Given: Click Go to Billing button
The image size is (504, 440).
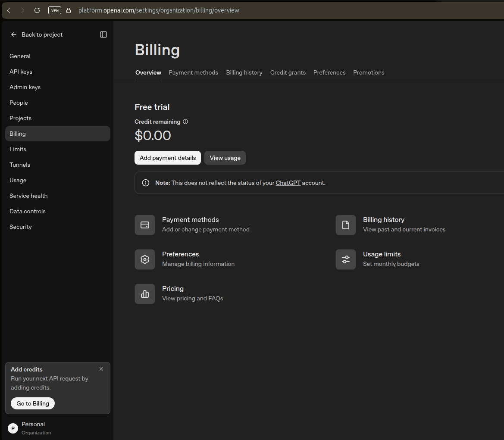Looking at the screenshot, I should [x=33, y=403].
